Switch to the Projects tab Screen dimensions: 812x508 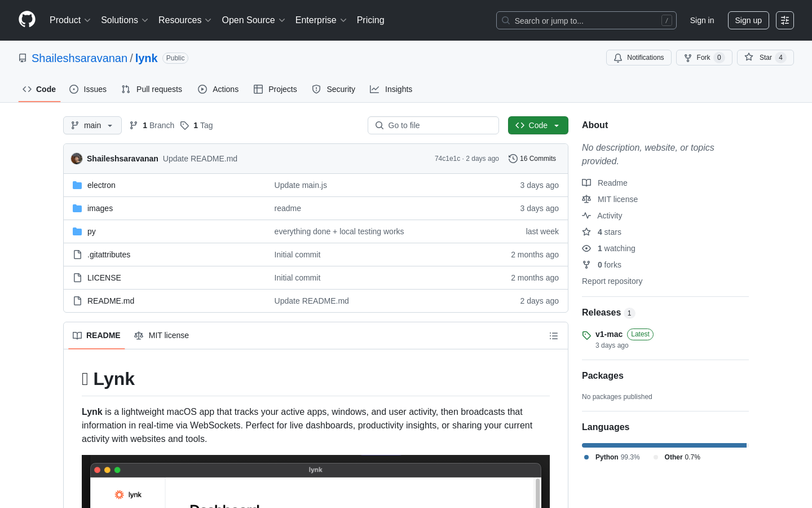(x=275, y=89)
